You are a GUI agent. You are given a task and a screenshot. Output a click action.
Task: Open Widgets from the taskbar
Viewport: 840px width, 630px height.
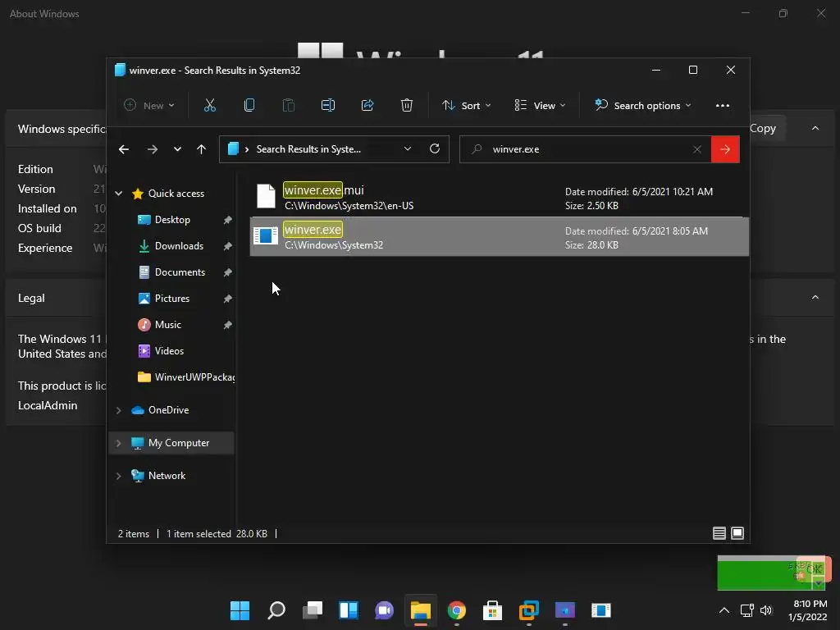click(348, 610)
